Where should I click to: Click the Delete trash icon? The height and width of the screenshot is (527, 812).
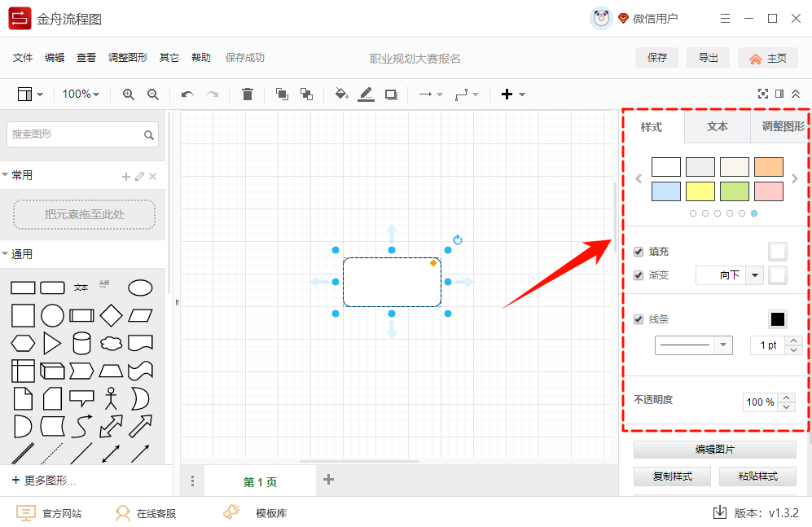coord(248,94)
